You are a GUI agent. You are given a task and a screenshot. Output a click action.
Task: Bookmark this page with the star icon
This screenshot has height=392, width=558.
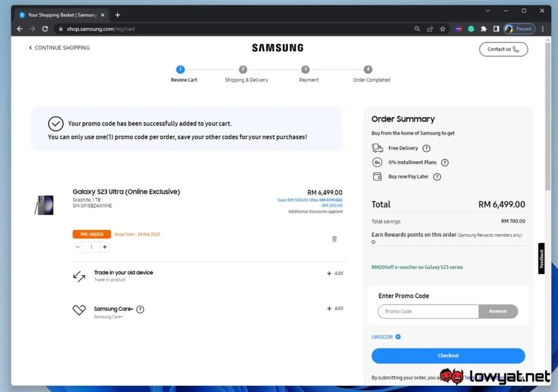coord(442,29)
